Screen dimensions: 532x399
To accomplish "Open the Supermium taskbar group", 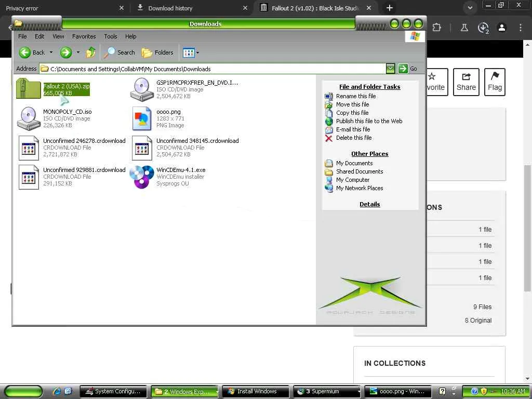I will click(x=327, y=392).
